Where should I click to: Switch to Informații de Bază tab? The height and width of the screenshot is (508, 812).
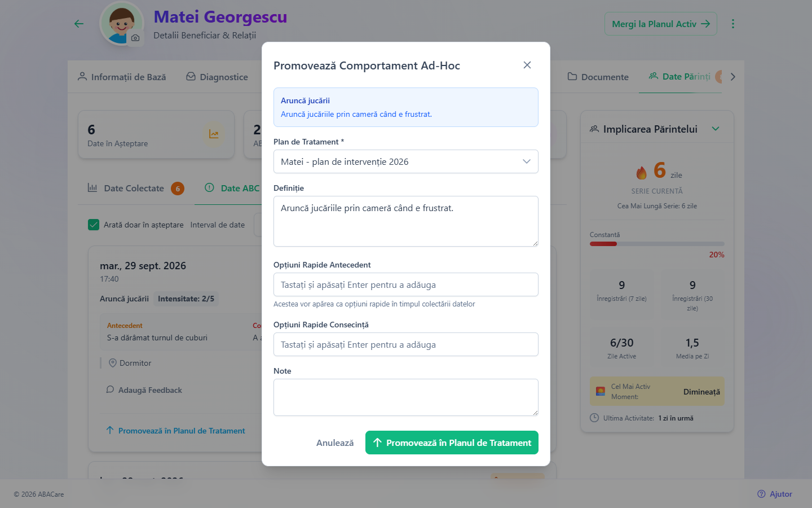[122, 77]
